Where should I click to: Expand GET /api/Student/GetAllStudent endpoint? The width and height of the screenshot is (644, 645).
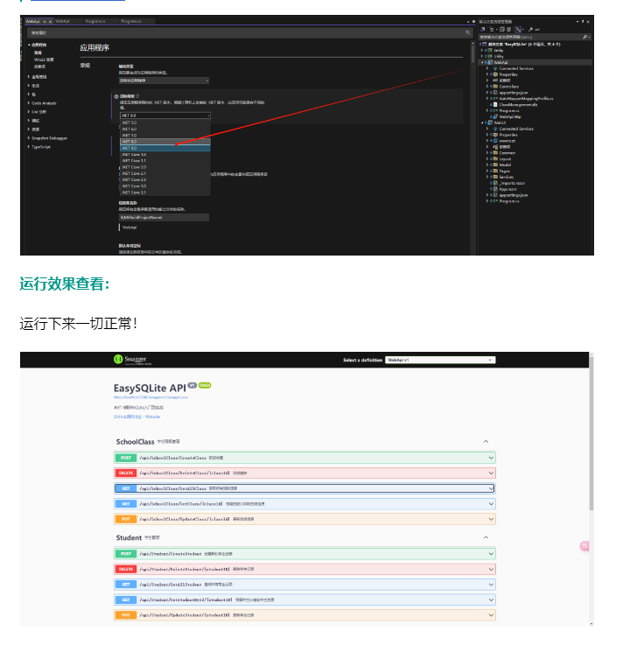click(304, 585)
